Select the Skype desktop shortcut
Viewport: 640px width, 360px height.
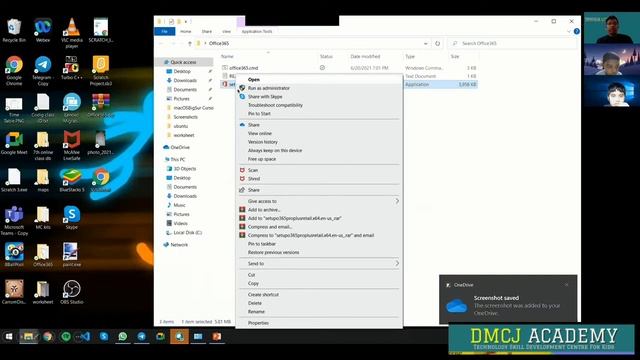72,218
